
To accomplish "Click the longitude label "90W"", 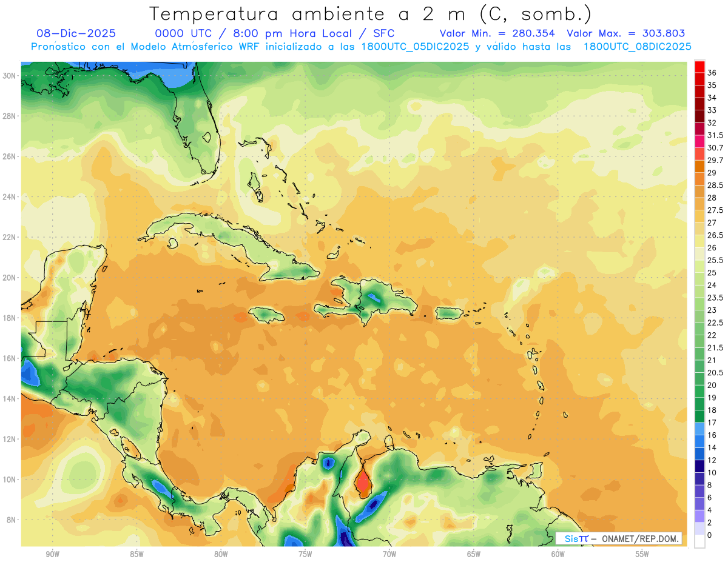I will 52,554.
